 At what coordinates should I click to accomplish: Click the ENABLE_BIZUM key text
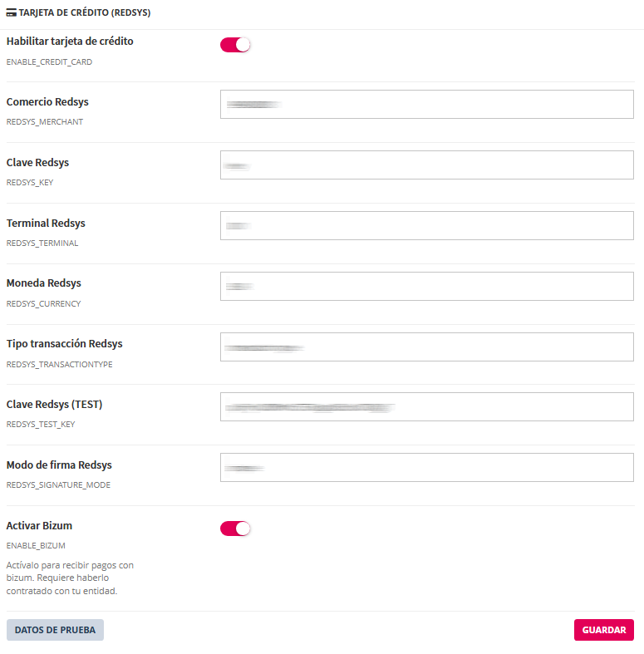pos(36,546)
